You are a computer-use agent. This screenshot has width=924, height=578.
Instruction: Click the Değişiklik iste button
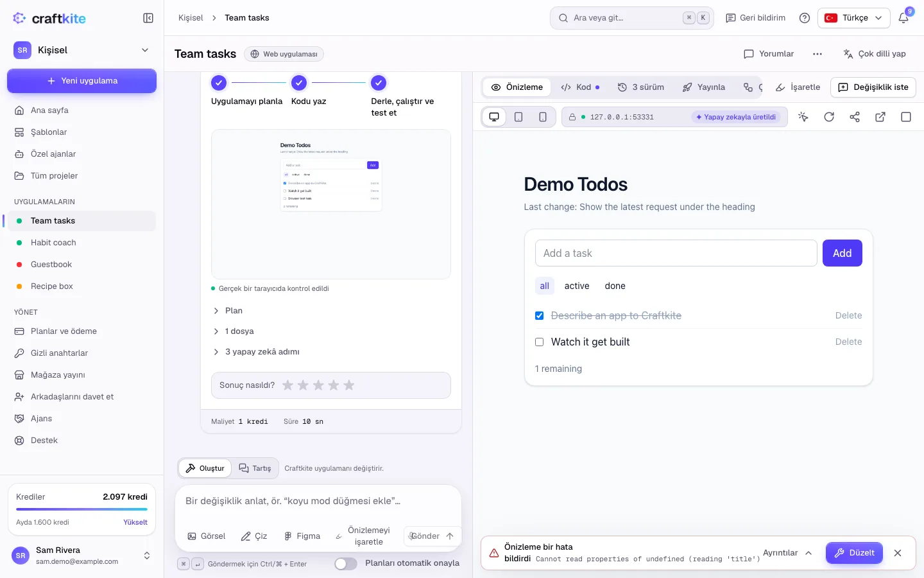(873, 87)
